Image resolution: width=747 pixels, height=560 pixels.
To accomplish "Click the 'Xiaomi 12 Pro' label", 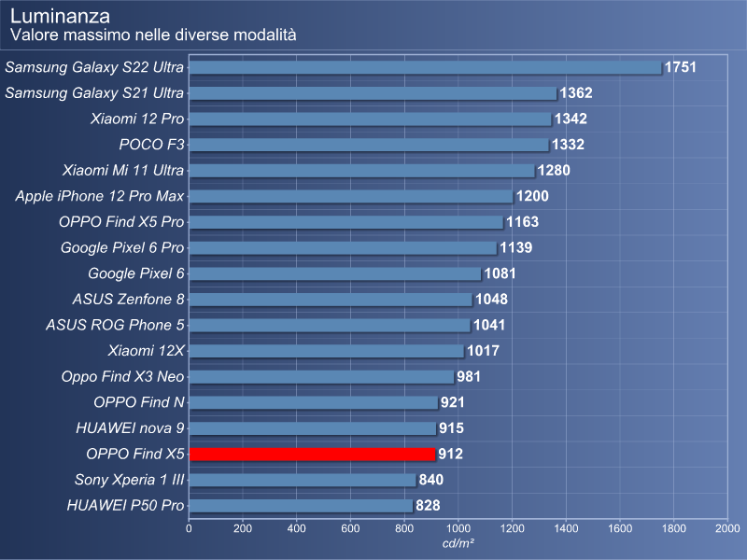I will click(137, 119).
